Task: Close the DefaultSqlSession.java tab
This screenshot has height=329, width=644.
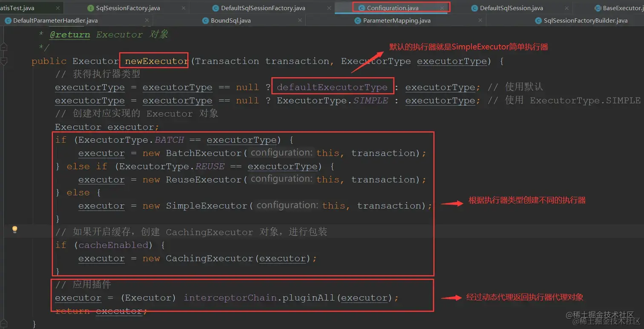Action: tap(566, 8)
